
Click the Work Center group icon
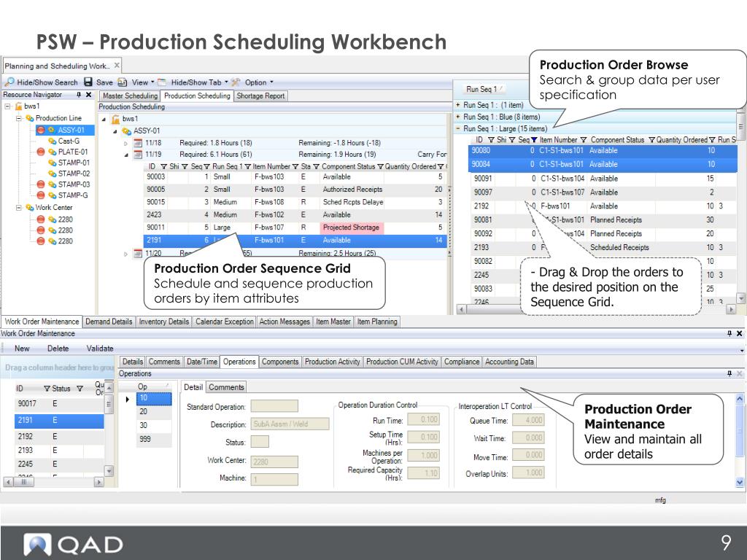point(29,208)
